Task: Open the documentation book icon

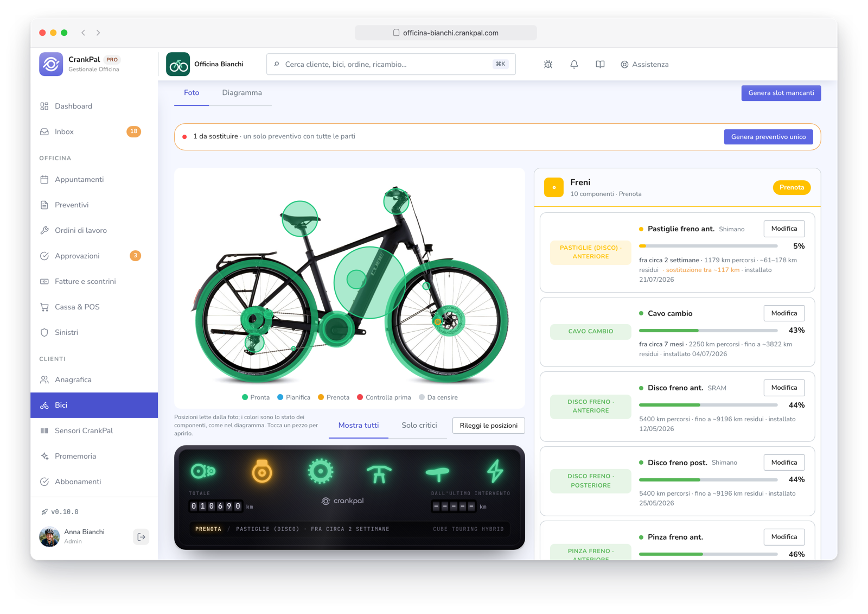Action: pyautogui.click(x=600, y=64)
